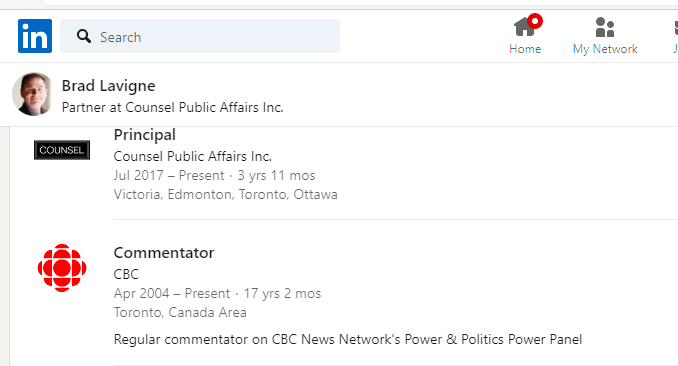Select the My Network navigation label

(x=605, y=49)
